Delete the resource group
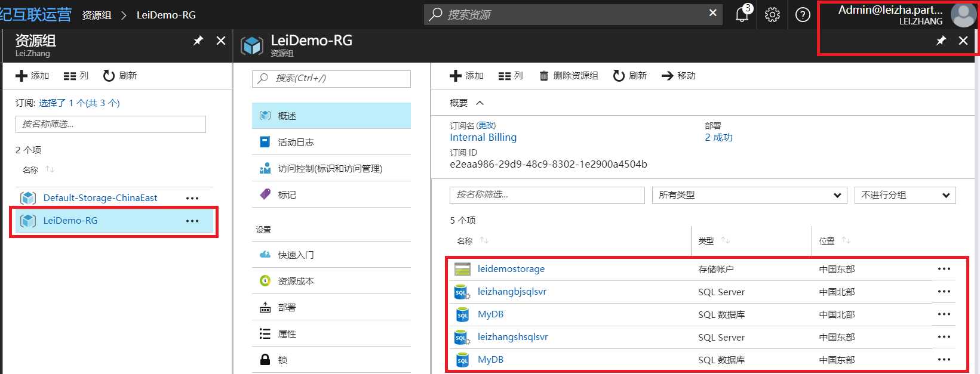The height and width of the screenshot is (374, 980). pos(569,76)
